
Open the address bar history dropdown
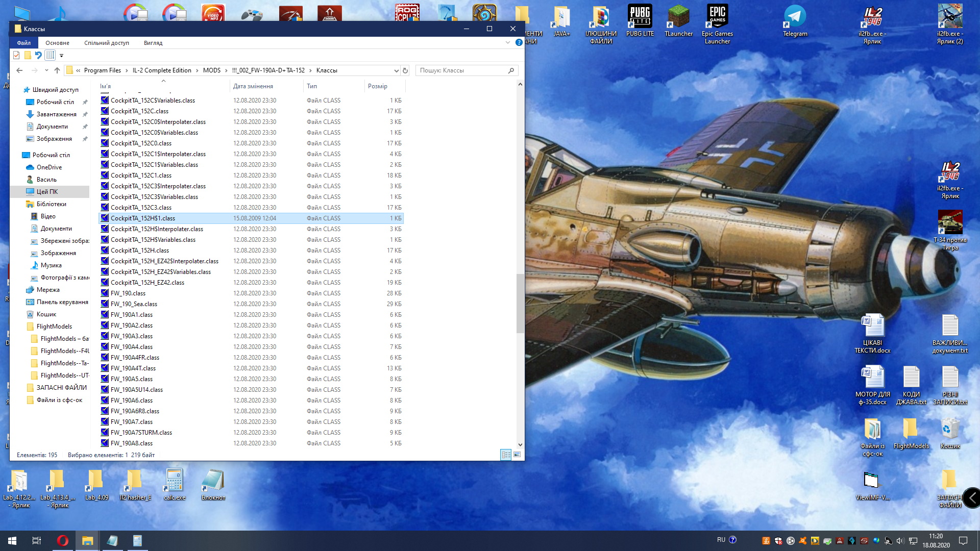coord(396,70)
